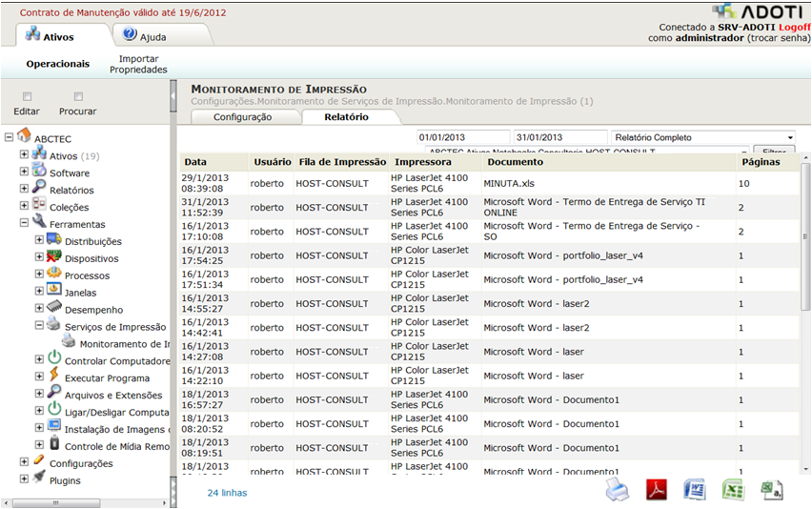Click the Ativos tree icon
The width and height of the screenshot is (812, 509).
39,153
